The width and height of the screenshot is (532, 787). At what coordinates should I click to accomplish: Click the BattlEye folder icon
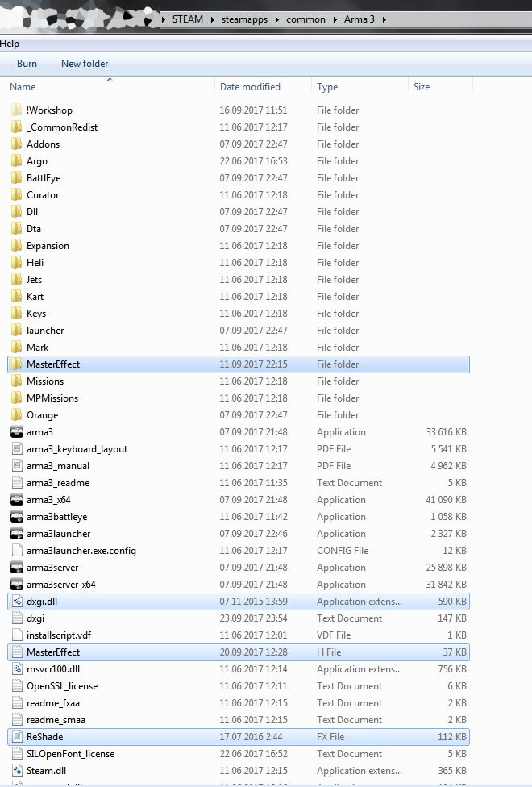point(17,177)
